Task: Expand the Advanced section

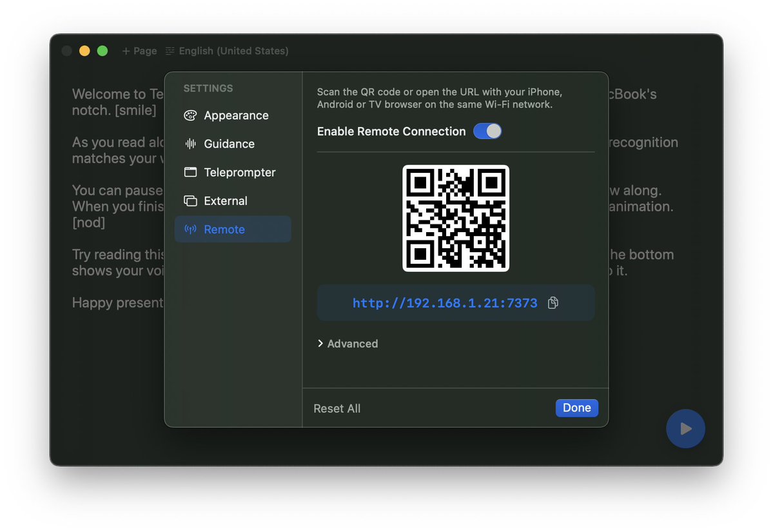Action: (x=348, y=344)
